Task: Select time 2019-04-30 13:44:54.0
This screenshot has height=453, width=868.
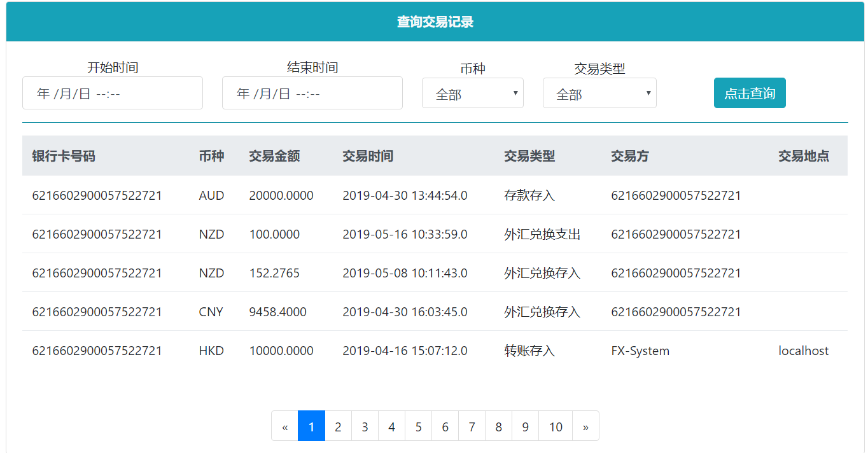Action: coord(405,195)
